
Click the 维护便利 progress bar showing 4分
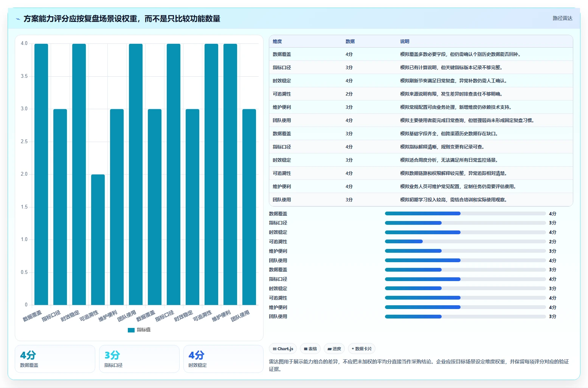pos(465,307)
